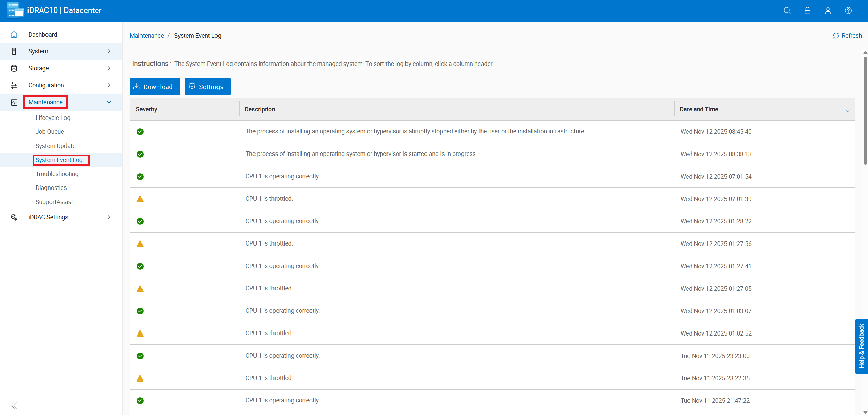Viewport: 868px width, 415px height.
Task: Open Lifecycle Log in Maintenance submenu
Action: point(53,118)
